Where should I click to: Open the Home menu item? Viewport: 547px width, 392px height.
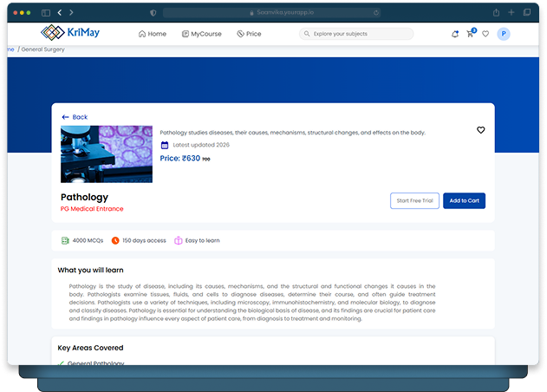point(153,34)
